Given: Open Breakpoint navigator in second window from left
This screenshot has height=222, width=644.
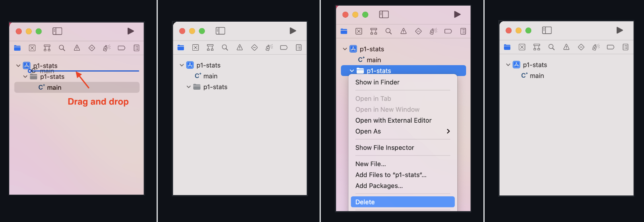Looking at the screenshot, I should [284, 47].
